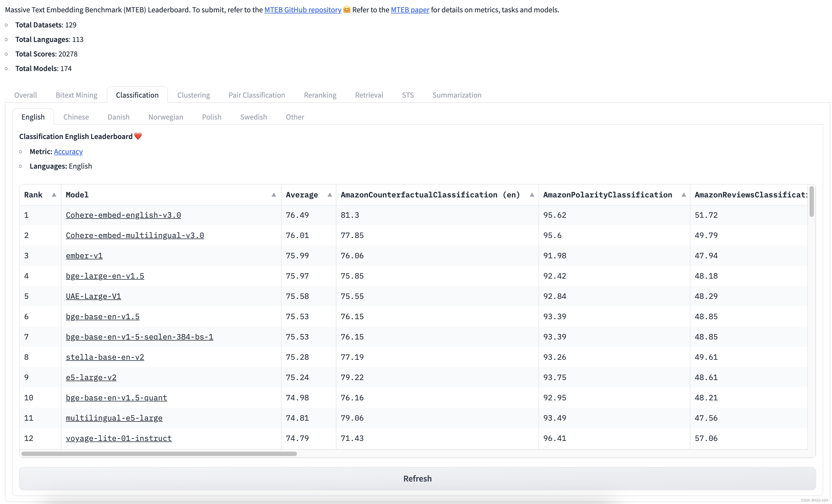Switch to the Retrieval tab
This screenshot has width=832, height=504.
pyautogui.click(x=369, y=95)
